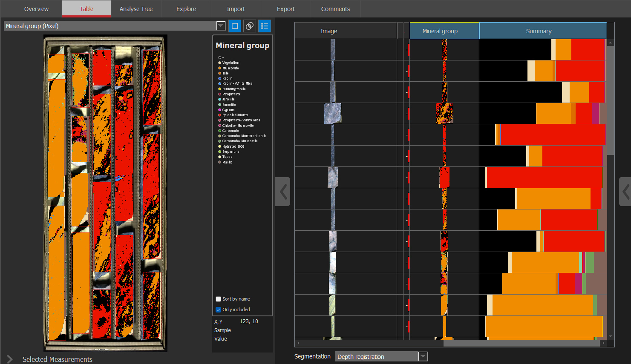This screenshot has height=364, width=631.
Task: Click the single-square image view icon
Action: tap(234, 26)
